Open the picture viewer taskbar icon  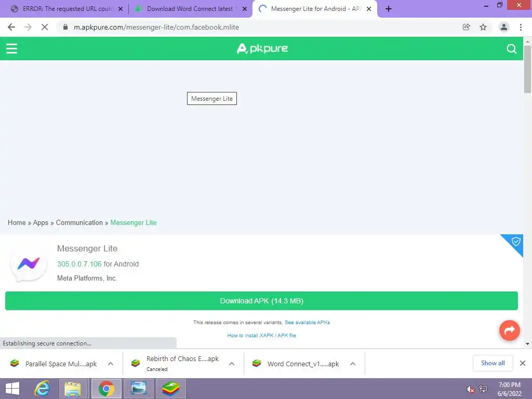click(139, 389)
